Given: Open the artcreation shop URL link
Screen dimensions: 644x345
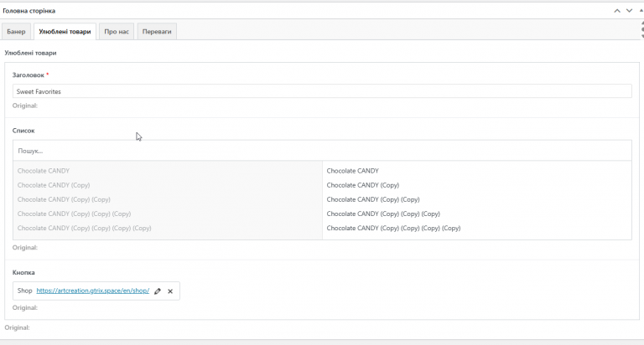Looking at the screenshot, I should point(93,291).
